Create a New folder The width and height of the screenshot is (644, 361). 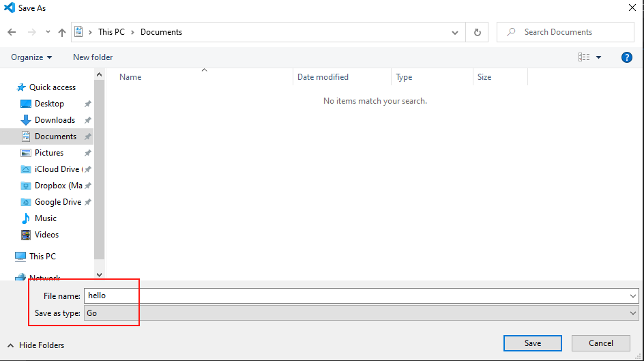[93, 57]
